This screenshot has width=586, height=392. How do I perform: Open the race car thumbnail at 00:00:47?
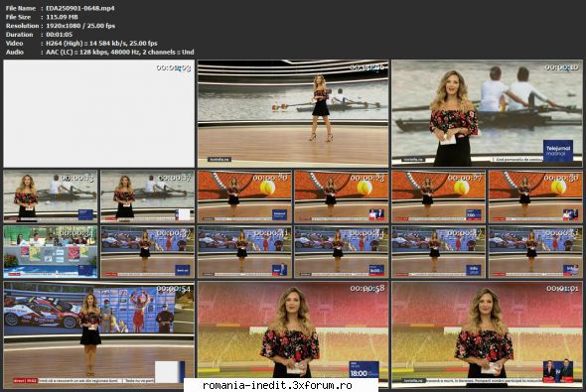point(438,252)
